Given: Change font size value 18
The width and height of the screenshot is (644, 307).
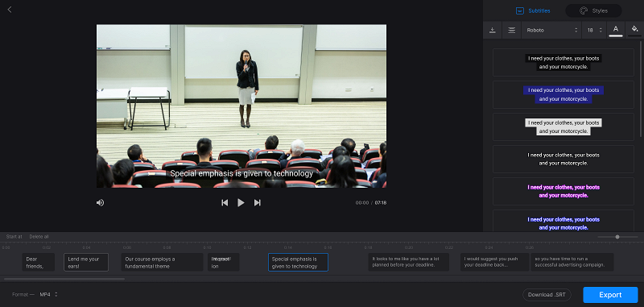Looking at the screenshot, I should tap(594, 30).
